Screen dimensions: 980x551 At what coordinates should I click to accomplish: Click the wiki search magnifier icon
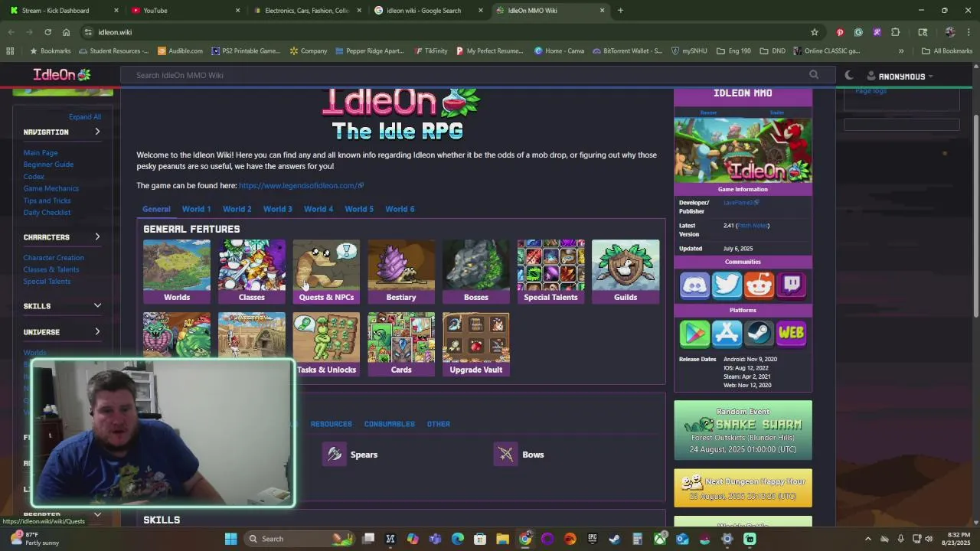coord(814,75)
